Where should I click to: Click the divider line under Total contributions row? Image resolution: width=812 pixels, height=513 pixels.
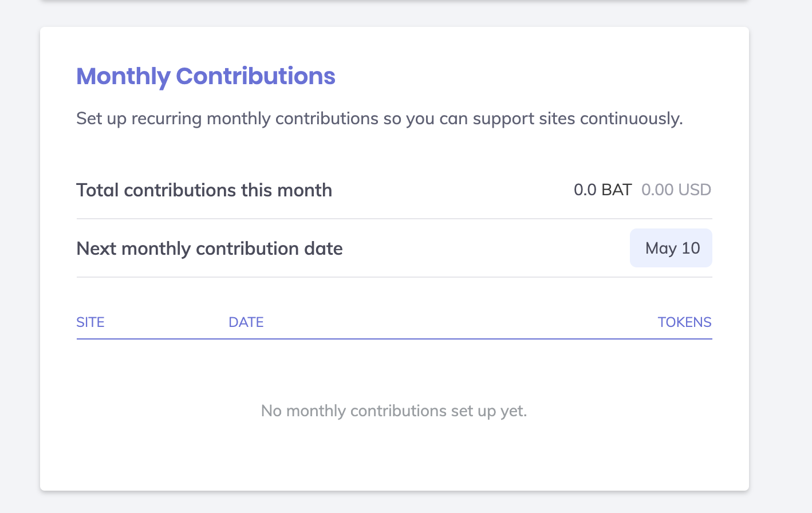394,219
